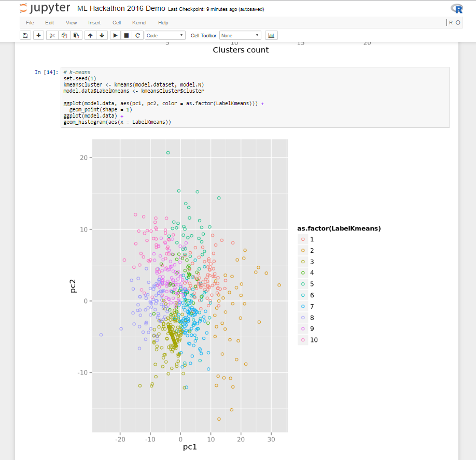
Task: Click the y-axis tick label 20
Action: pyautogui.click(x=84, y=157)
